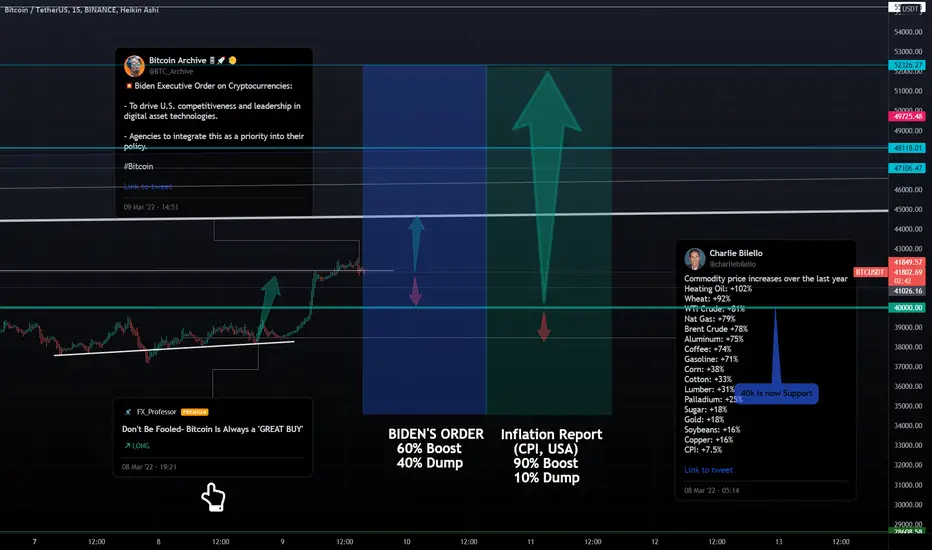Open 'Link to tweet' in Charlie Bilello card
932x550 pixels.
click(709, 470)
